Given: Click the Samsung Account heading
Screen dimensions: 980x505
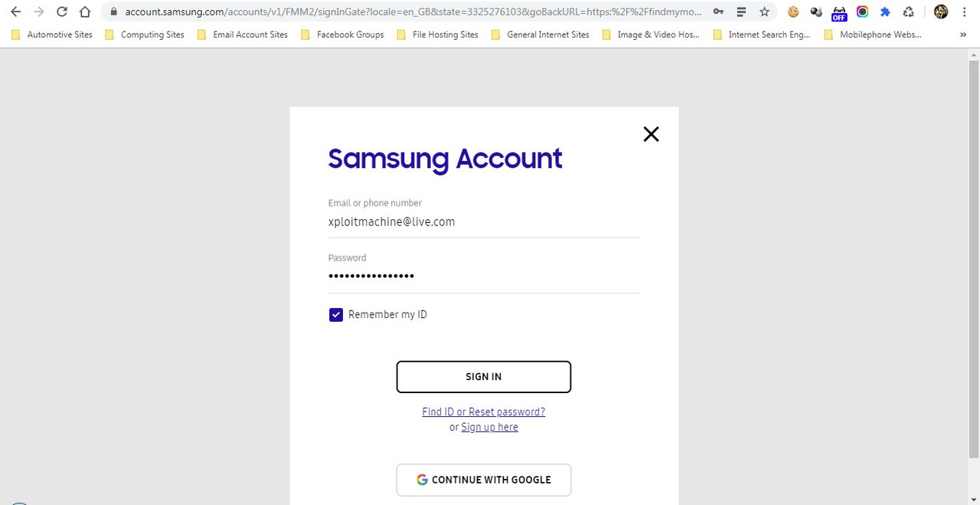Looking at the screenshot, I should tap(445, 159).
